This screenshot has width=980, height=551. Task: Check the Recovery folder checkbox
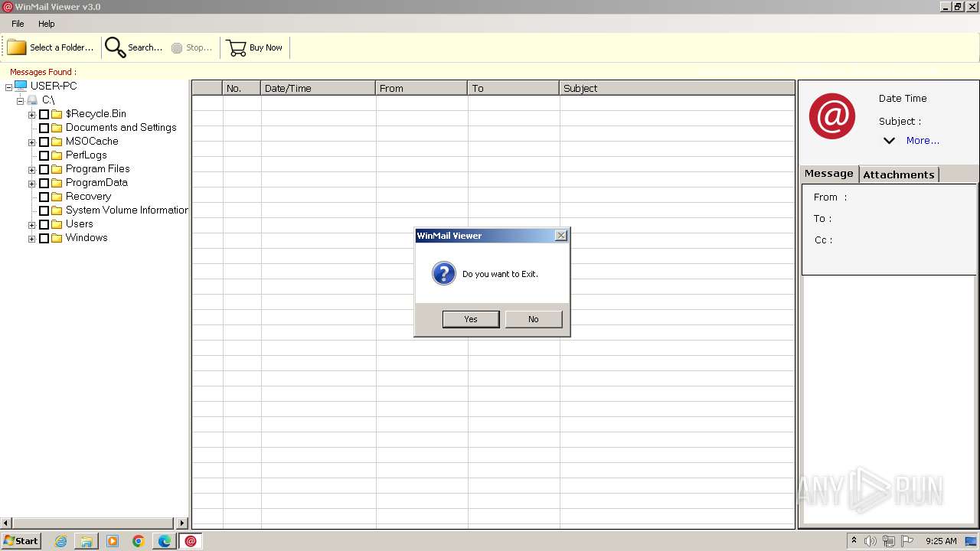pos(44,197)
